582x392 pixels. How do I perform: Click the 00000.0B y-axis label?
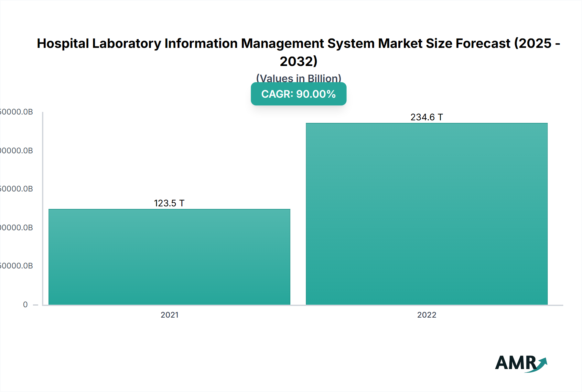[x=16, y=227]
